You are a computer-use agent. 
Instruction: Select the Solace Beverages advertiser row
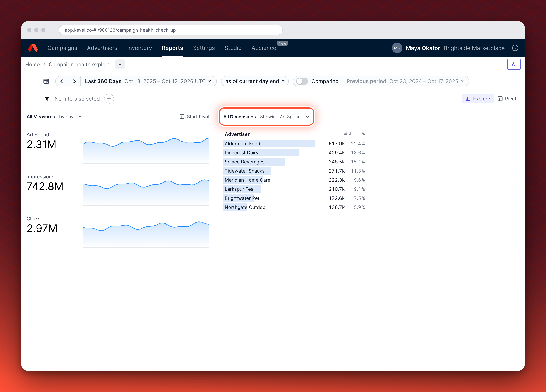(x=295, y=162)
